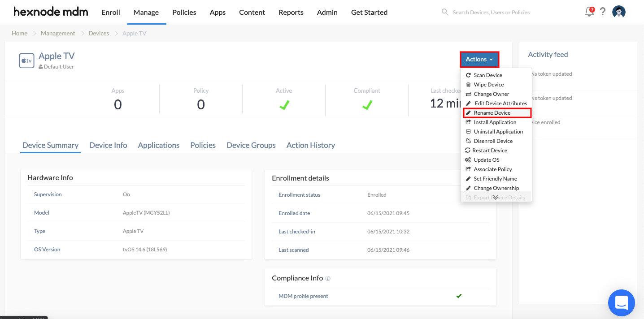Open the Get Started menu
Screen dimensions: 644x319
tap(370, 12)
